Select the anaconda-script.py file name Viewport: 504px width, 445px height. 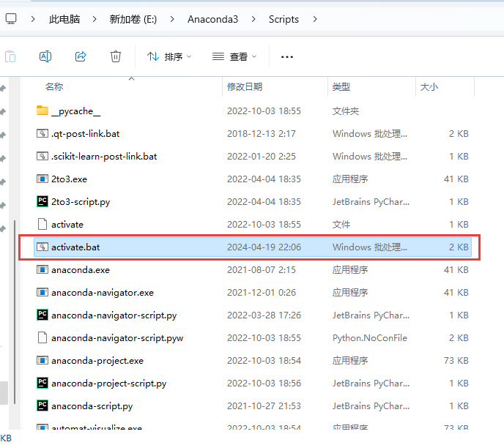[x=92, y=405]
